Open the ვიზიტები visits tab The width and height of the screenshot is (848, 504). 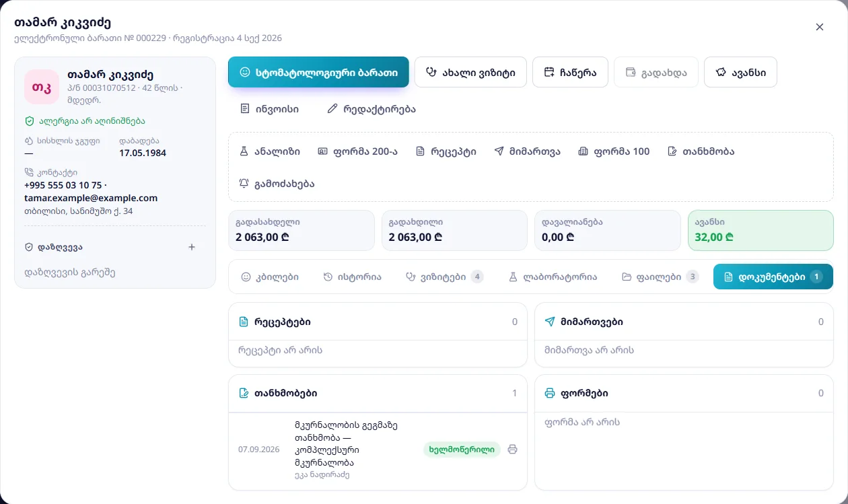(x=444, y=277)
